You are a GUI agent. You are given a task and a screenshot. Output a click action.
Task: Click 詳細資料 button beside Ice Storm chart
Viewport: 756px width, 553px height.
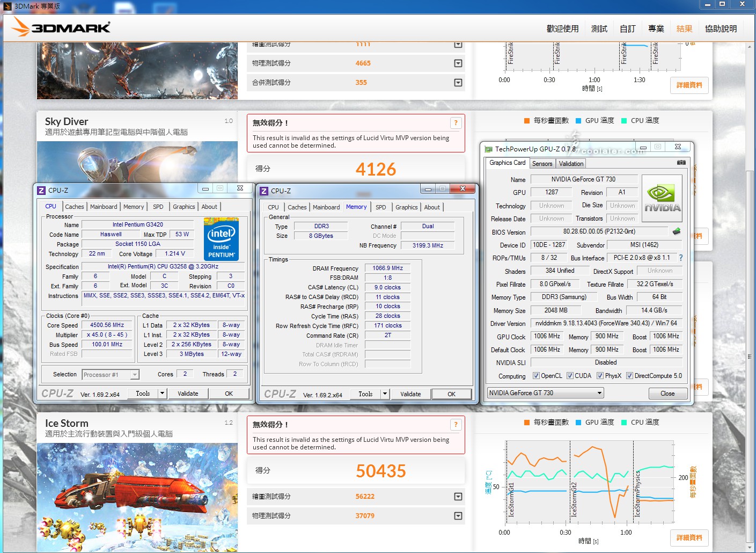(689, 537)
